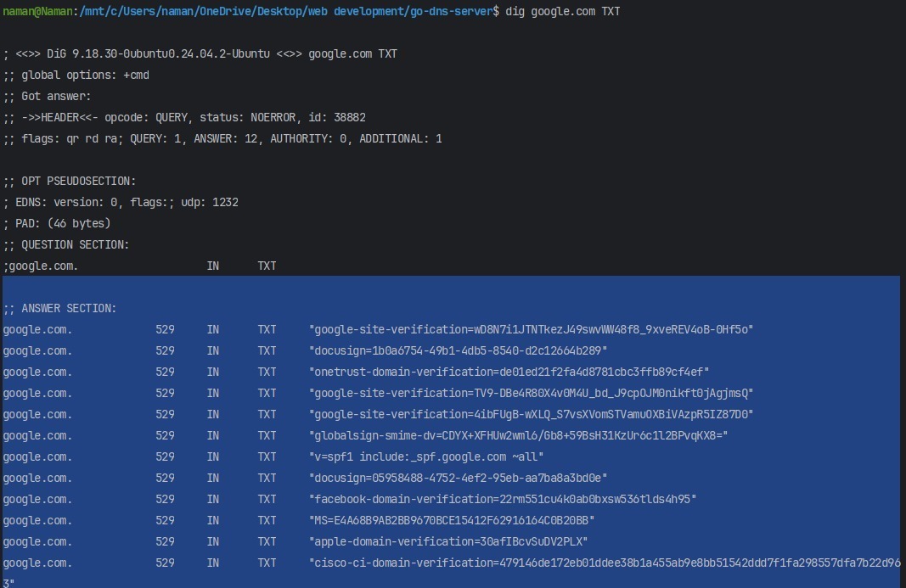Click the facebook-domain-verification record value

pos(503,499)
